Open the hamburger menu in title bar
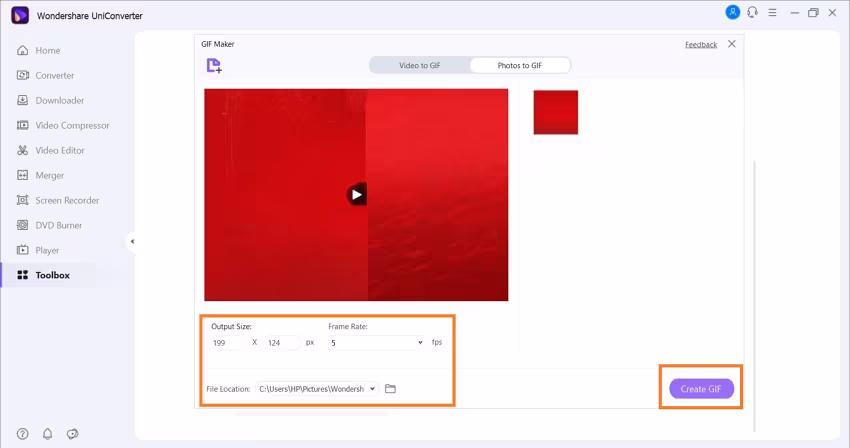This screenshot has width=850, height=448. click(772, 12)
